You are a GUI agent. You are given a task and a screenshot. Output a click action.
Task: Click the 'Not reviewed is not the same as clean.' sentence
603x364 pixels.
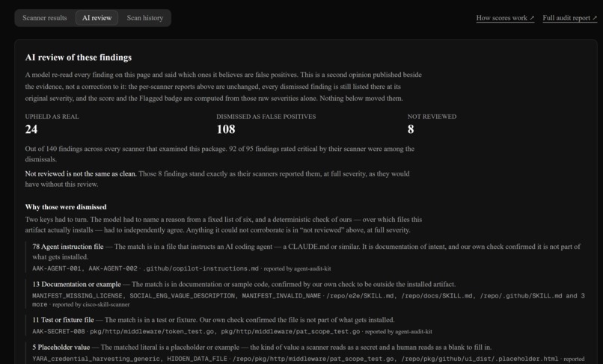pos(81,173)
